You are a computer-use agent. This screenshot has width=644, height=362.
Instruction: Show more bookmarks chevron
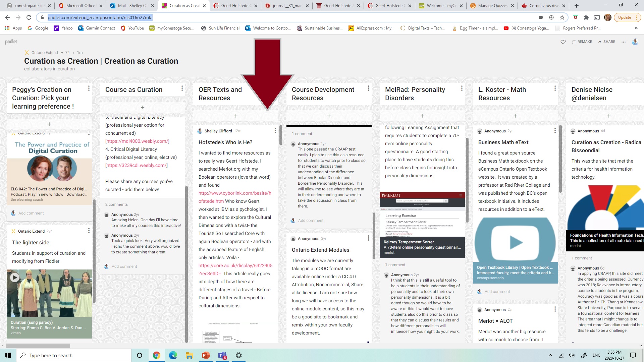636,28
